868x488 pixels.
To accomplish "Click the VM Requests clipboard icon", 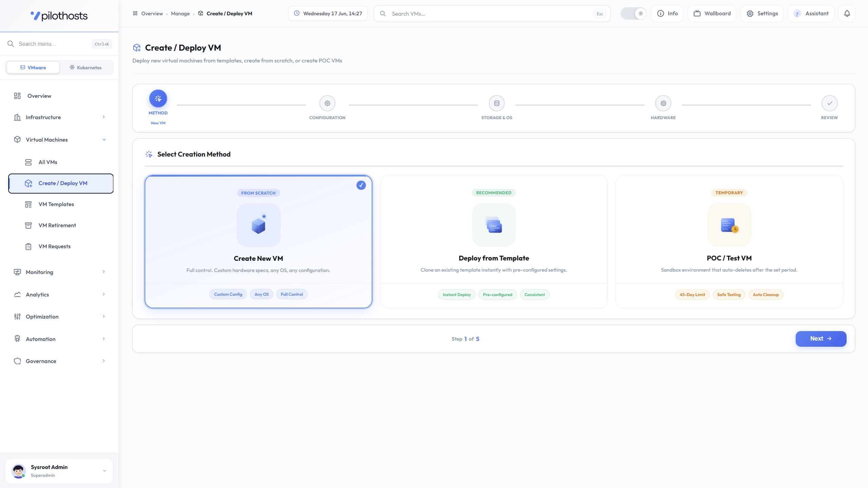I will coord(29,246).
